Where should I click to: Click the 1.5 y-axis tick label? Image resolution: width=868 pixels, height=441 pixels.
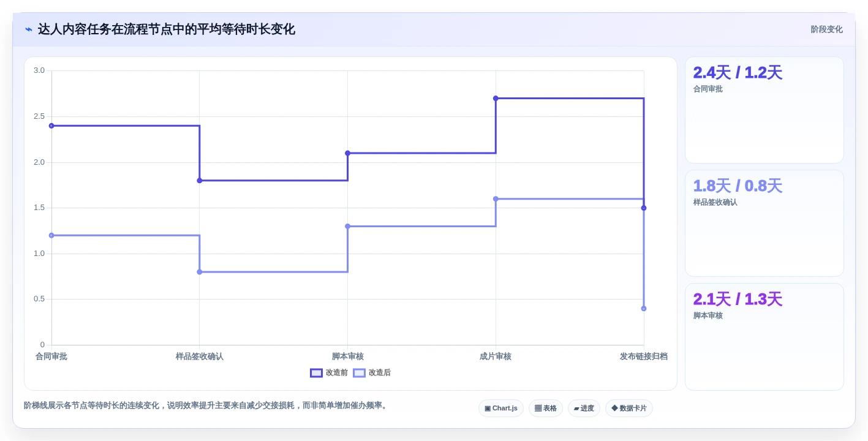point(39,208)
